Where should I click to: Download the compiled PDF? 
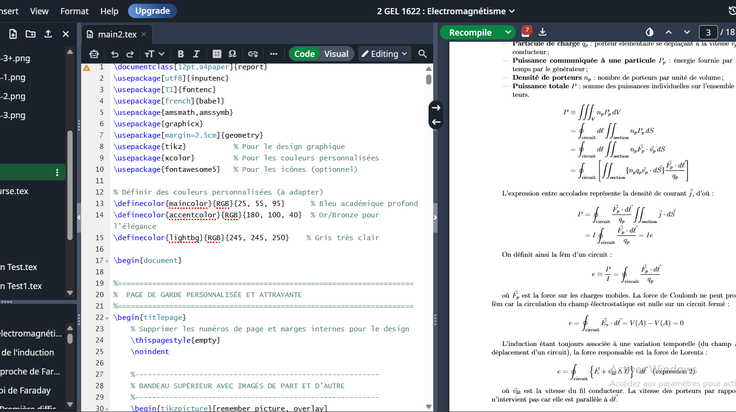(543, 32)
